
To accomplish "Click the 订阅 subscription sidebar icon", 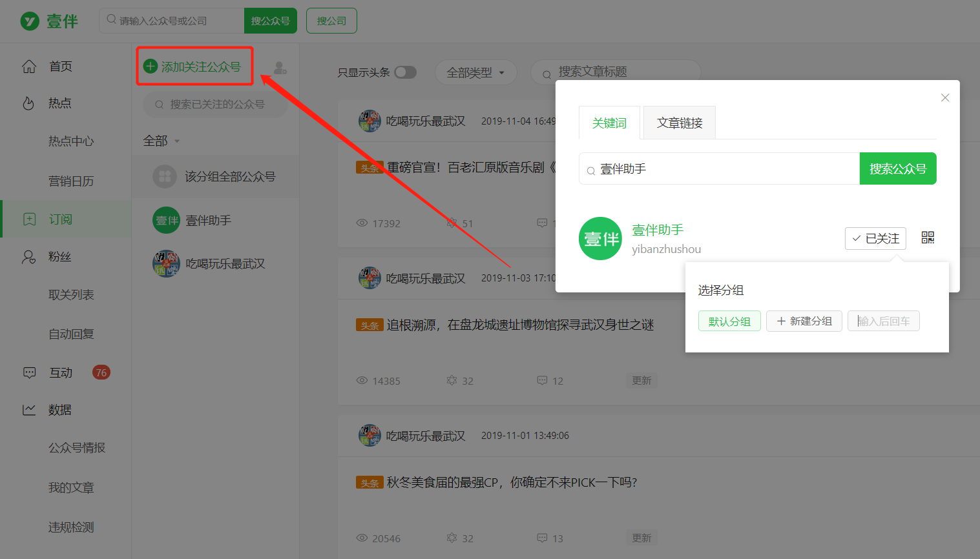I will (29, 218).
